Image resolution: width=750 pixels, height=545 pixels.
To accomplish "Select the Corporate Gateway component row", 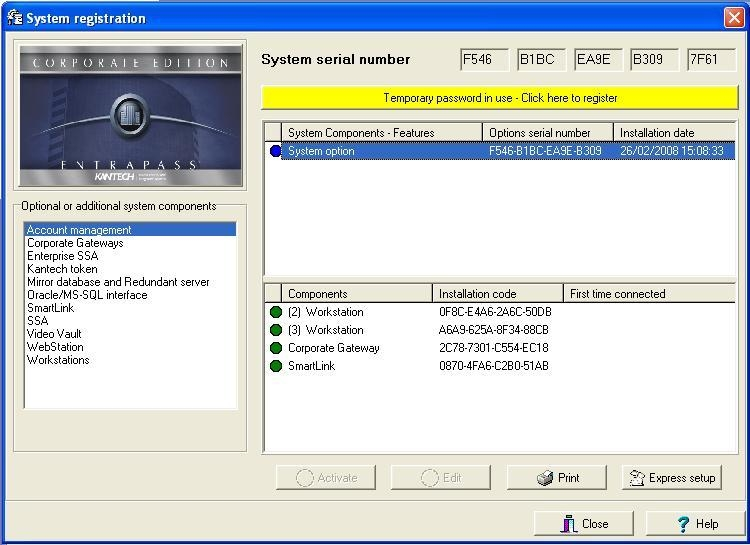I will (500, 348).
